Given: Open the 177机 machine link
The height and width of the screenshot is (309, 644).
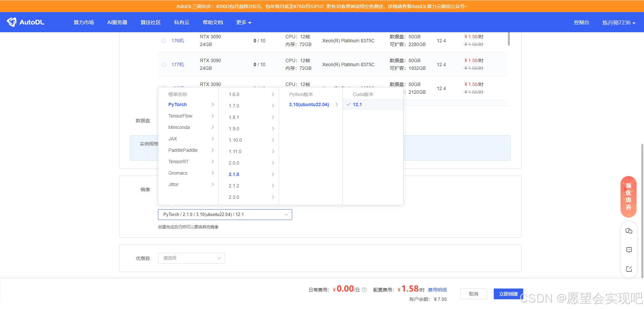Looking at the screenshot, I should click(x=178, y=64).
